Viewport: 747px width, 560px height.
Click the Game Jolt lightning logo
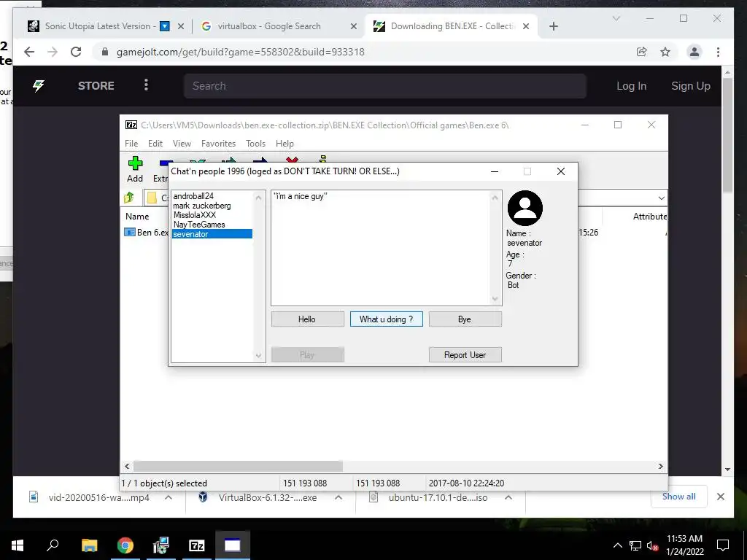coord(39,86)
